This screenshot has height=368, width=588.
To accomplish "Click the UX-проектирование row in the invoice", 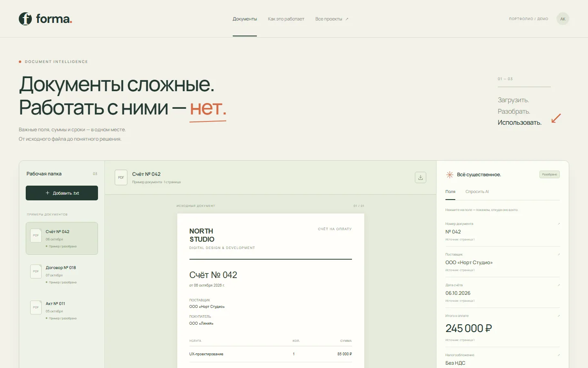I will [270, 354].
